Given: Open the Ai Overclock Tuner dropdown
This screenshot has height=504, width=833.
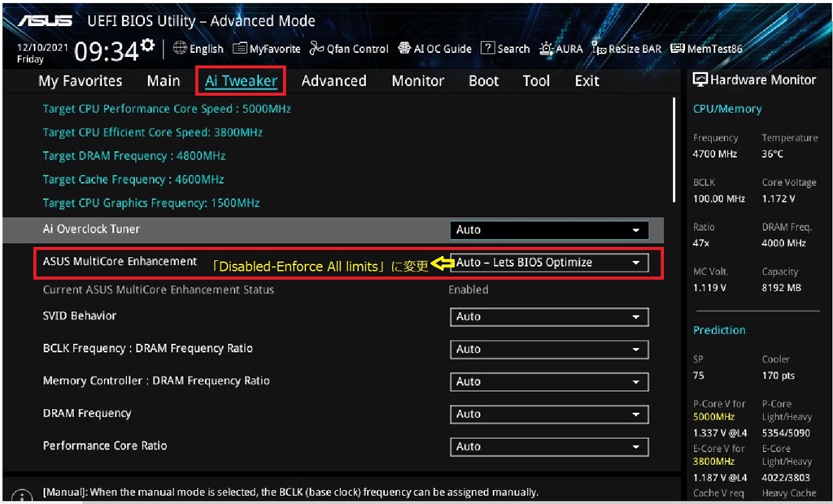Looking at the screenshot, I should tap(549, 230).
